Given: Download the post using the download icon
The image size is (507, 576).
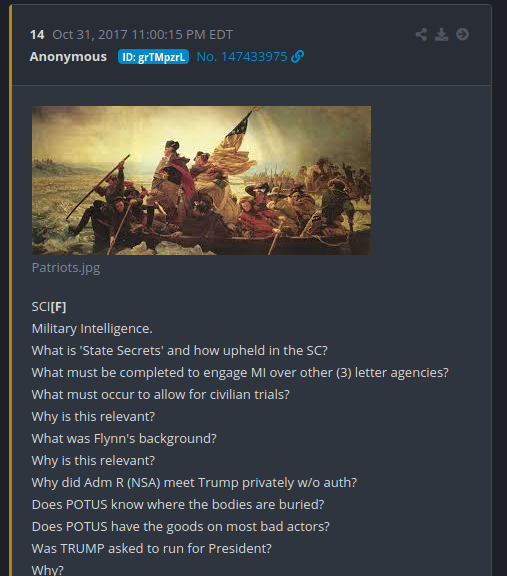Looking at the screenshot, I should [441, 35].
